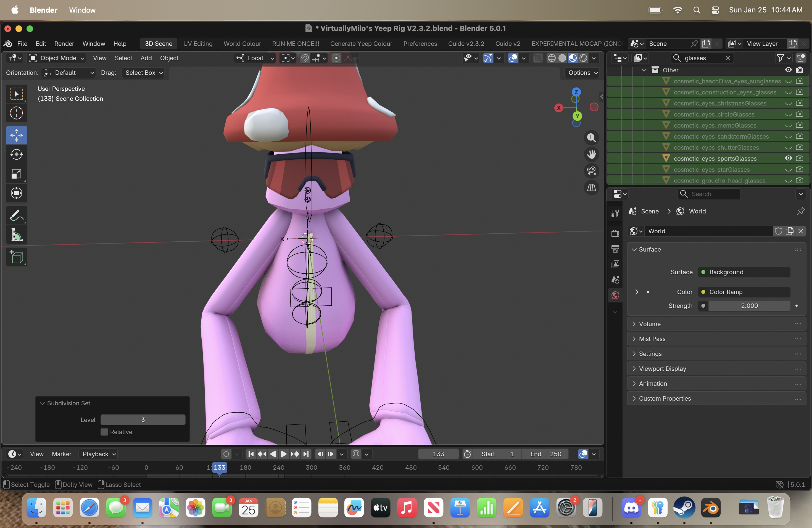Show cosmetic_eyes_memeGlasses in viewport
The image size is (812, 528).
tap(788, 125)
